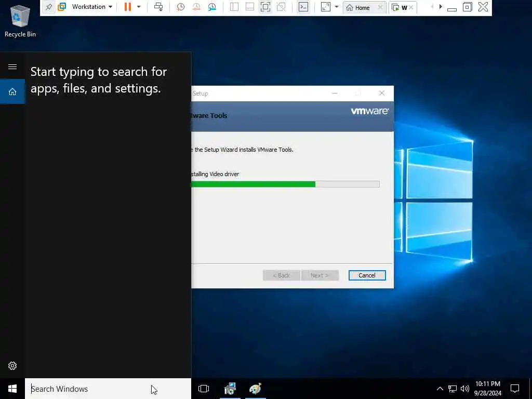Open snapshot manager using the third clock icon
Viewport: 532px width, 399px height.
point(212,7)
